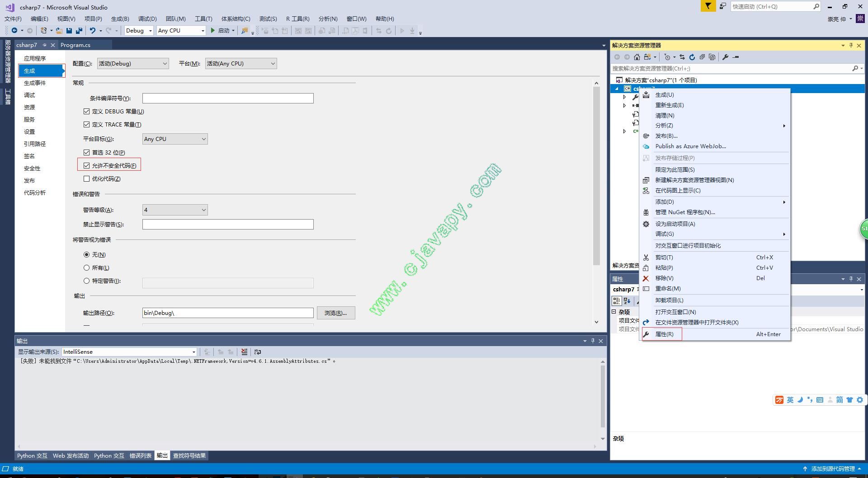Image resolution: width=868 pixels, height=478 pixels.
Task: Open the 平台 dropdown showing 活动(Any CPU)
Action: [x=241, y=64]
